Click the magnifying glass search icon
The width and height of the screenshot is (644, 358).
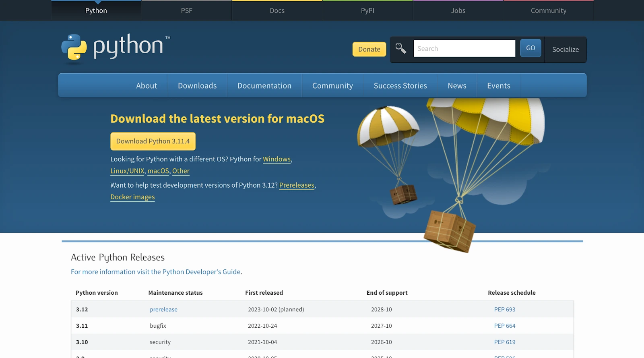pos(400,49)
